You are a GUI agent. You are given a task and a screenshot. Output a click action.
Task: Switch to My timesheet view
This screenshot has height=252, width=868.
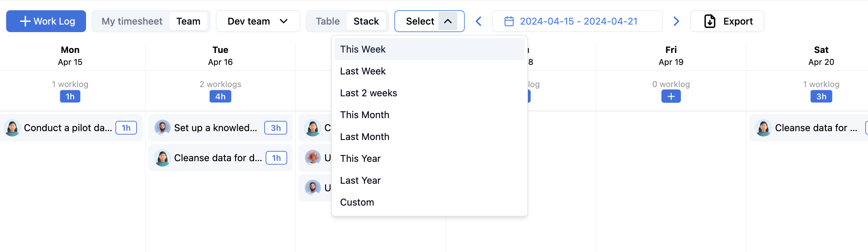[x=132, y=21]
